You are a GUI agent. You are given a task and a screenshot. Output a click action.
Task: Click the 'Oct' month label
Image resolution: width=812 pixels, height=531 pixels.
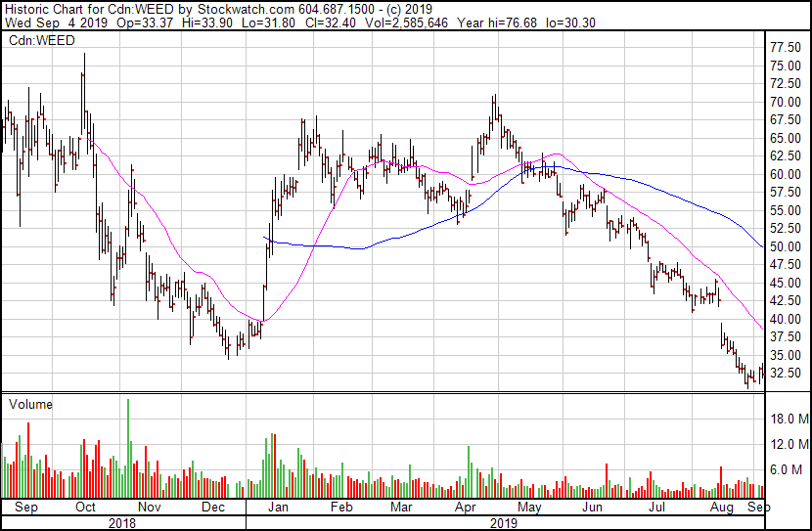pyautogui.click(x=85, y=507)
